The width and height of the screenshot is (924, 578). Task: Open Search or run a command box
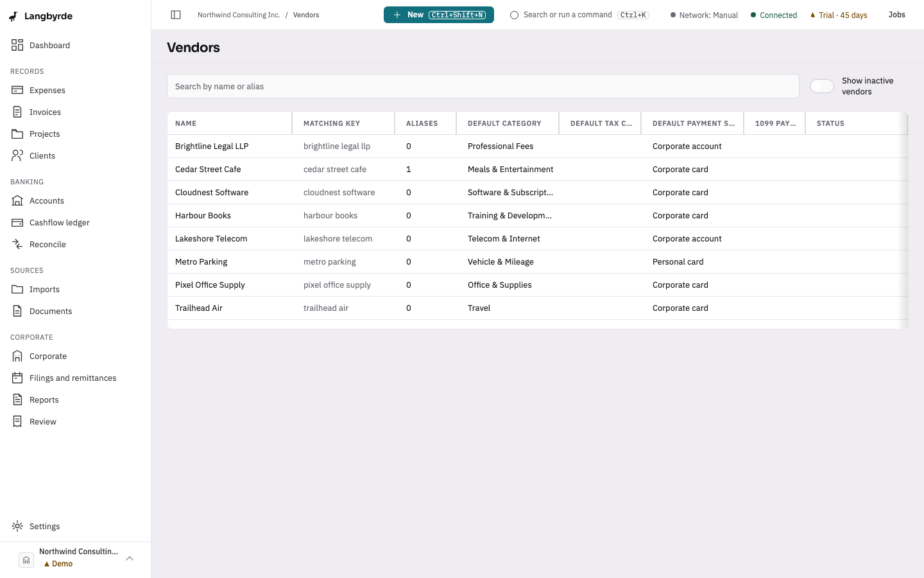579,15
